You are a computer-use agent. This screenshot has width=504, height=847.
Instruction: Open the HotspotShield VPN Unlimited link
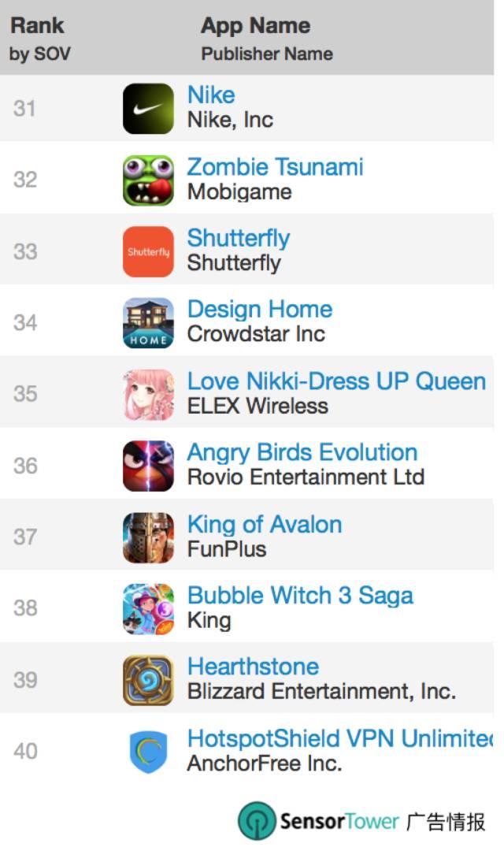click(x=339, y=739)
